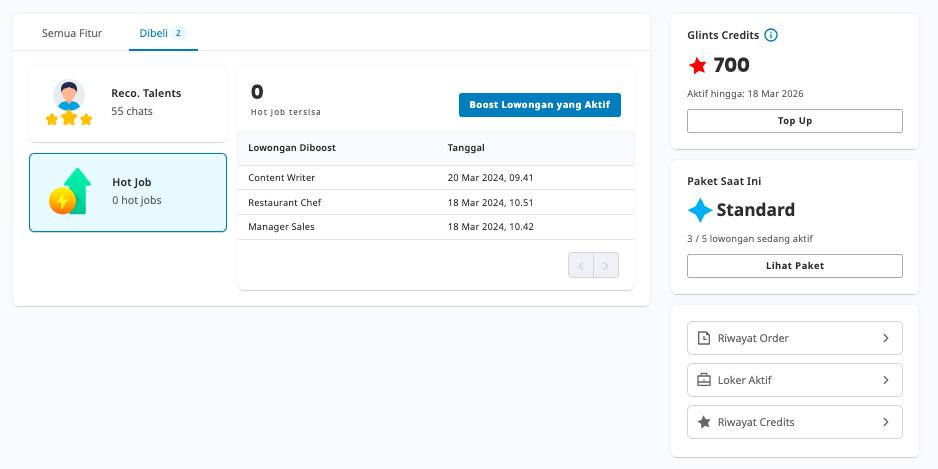The width and height of the screenshot is (938, 469).
Task: Open the Riwayat Order link
Action: point(794,338)
